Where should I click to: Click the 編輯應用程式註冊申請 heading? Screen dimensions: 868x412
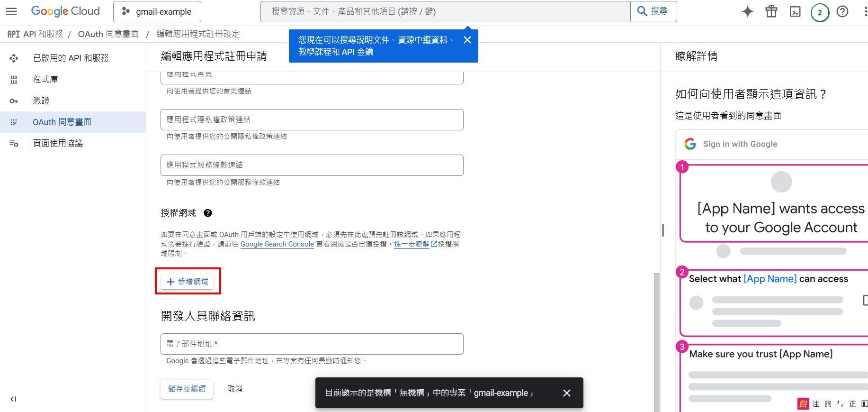214,56
